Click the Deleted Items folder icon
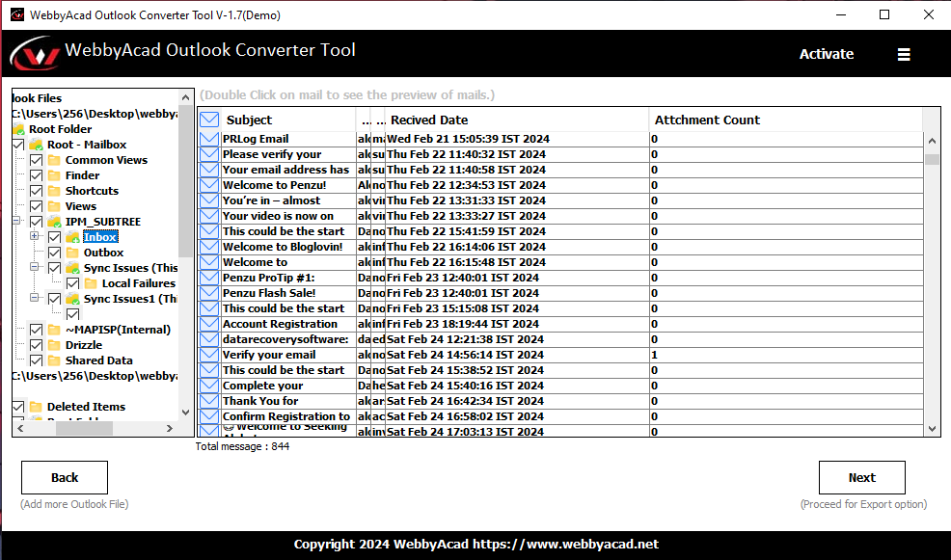The height and width of the screenshot is (560, 951). [x=37, y=407]
